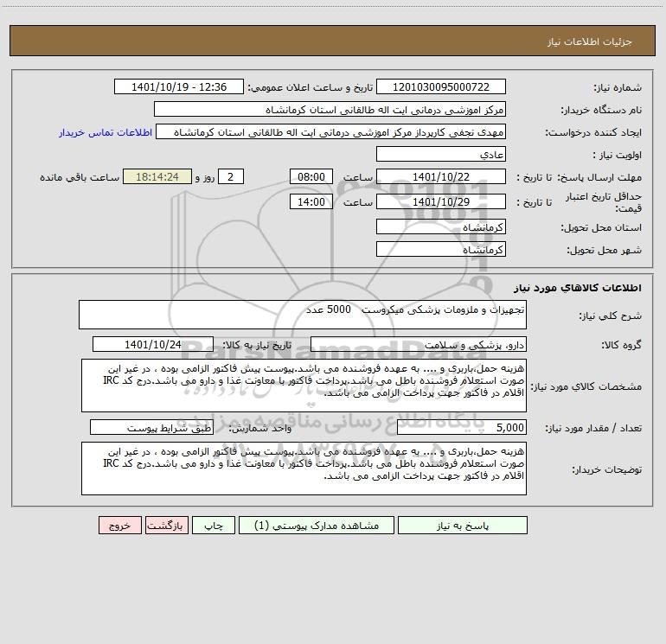Click the پاسخ به نیاز button

point(463,526)
